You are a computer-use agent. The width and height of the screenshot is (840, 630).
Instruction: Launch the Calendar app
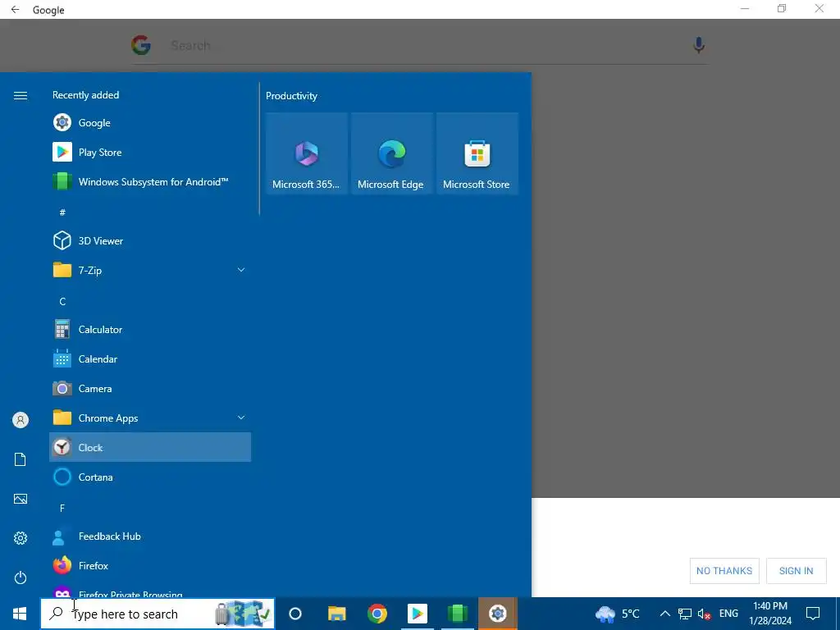tap(150, 359)
